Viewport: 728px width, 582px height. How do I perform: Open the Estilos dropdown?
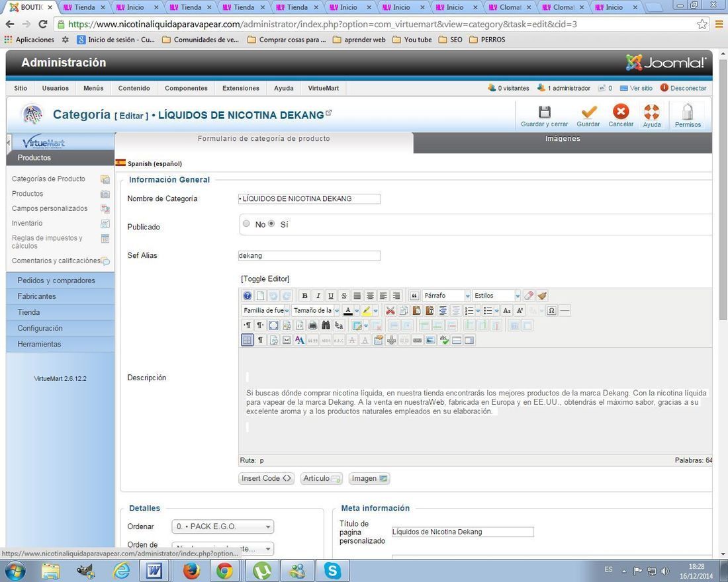(496, 296)
